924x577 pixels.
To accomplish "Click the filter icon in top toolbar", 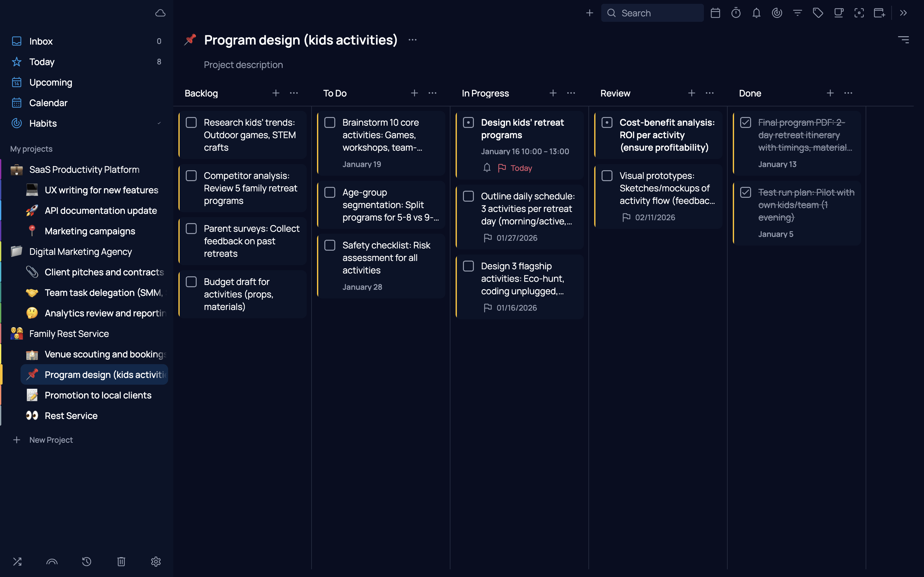I will pos(797,13).
